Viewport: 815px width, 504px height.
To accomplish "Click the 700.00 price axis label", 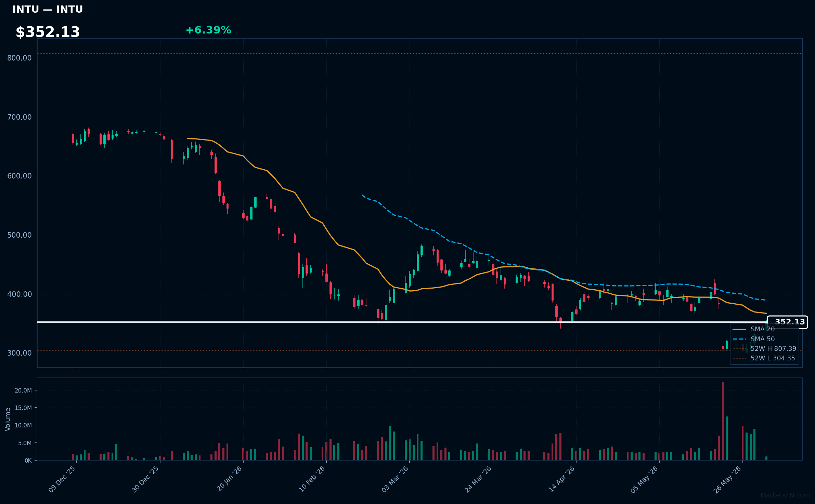I will pos(20,117).
